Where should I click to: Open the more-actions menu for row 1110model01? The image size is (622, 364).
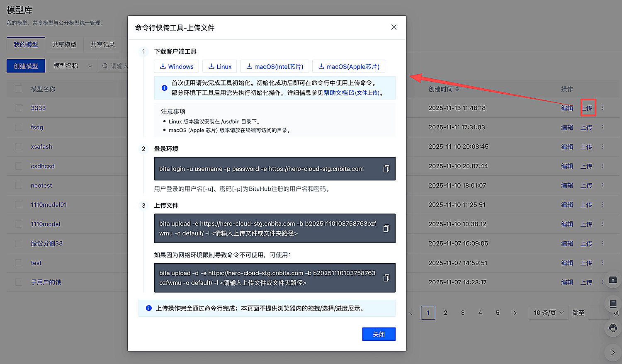[603, 205]
